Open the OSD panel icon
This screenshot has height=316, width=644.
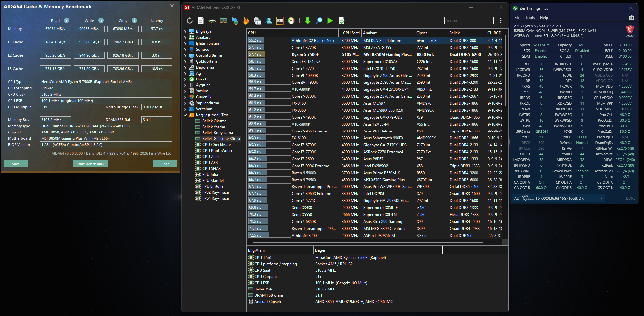click(x=280, y=21)
